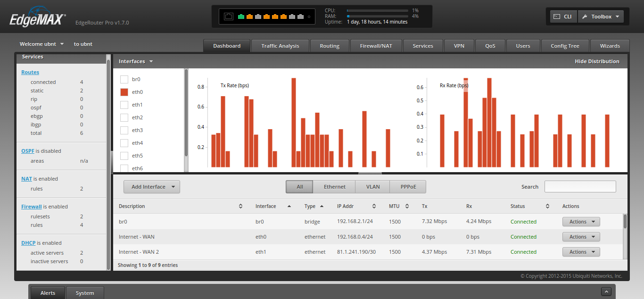Sort table by Description column arrows
The height and width of the screenshot is (299, 644).
tap(240, 206)
